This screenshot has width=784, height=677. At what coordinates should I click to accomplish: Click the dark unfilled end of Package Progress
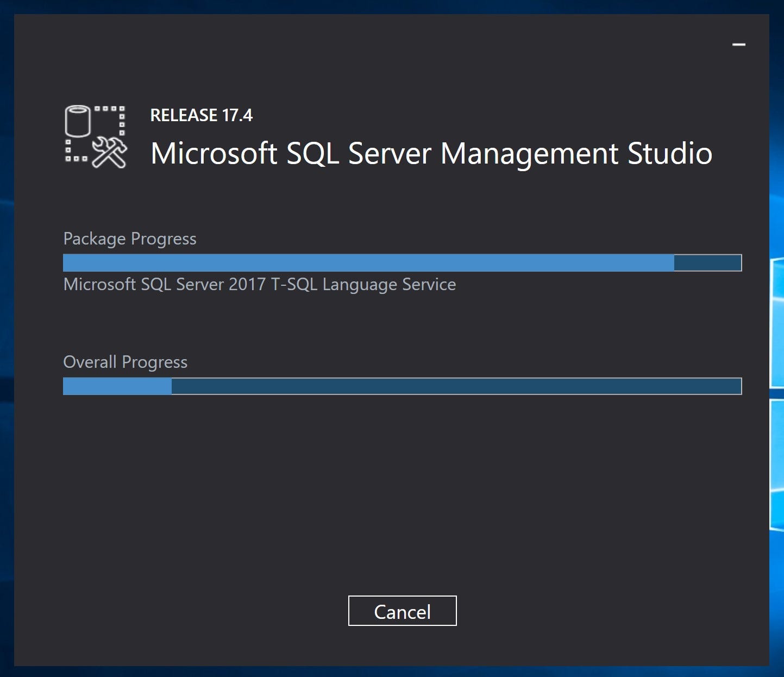706,262
